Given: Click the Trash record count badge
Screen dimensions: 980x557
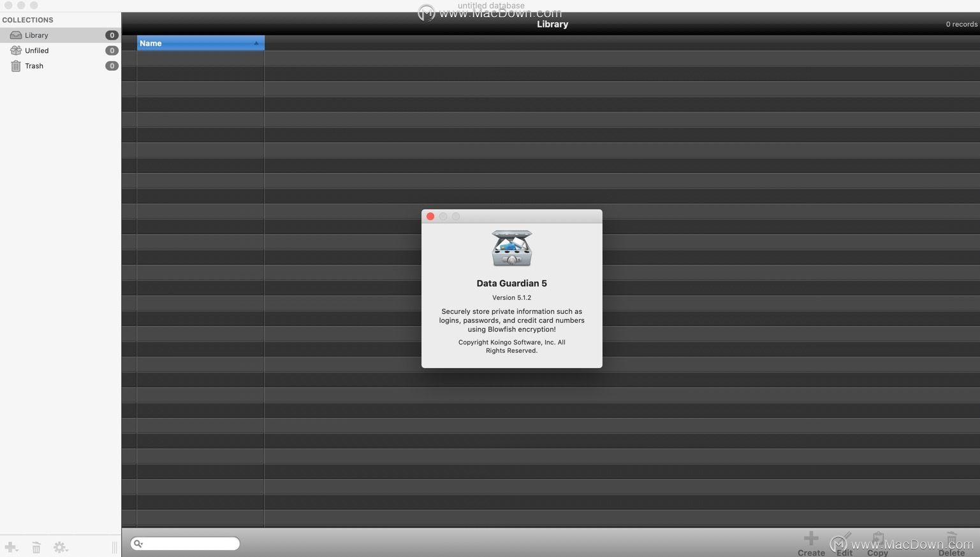Looking at the screenshot, I should tap(112, 66).
